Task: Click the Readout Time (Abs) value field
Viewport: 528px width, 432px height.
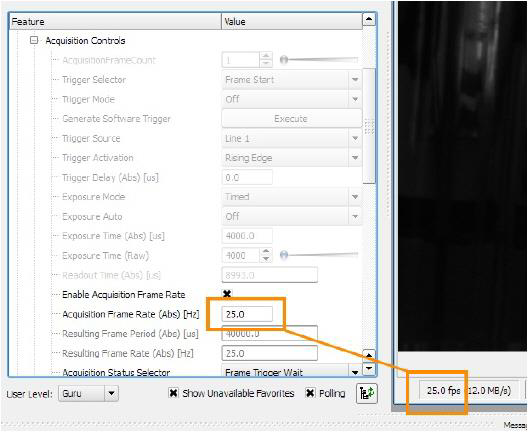Action: [270, 275]
